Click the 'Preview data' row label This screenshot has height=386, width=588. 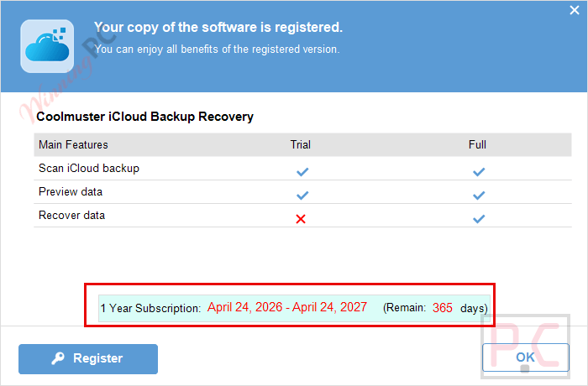pyautogui.click(x=71, y=192)
